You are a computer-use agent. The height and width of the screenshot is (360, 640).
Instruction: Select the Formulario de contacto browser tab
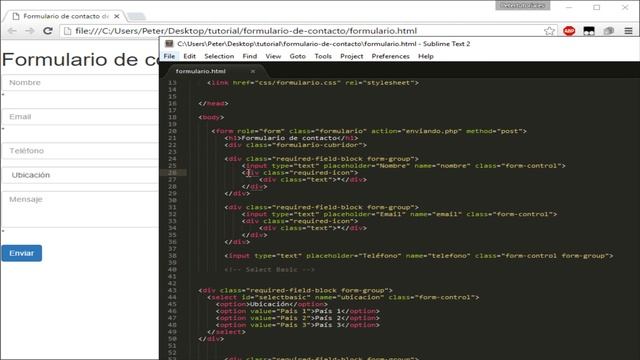click(65, 16)
